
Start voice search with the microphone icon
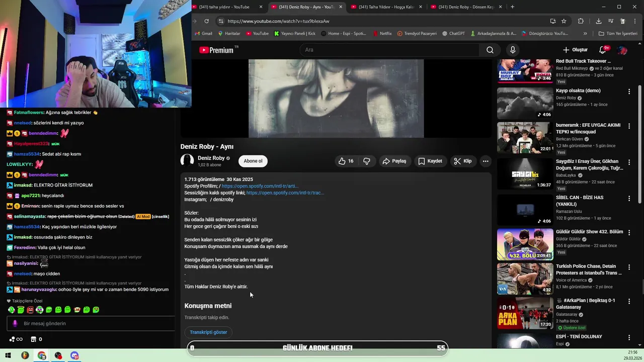point(513,50)
